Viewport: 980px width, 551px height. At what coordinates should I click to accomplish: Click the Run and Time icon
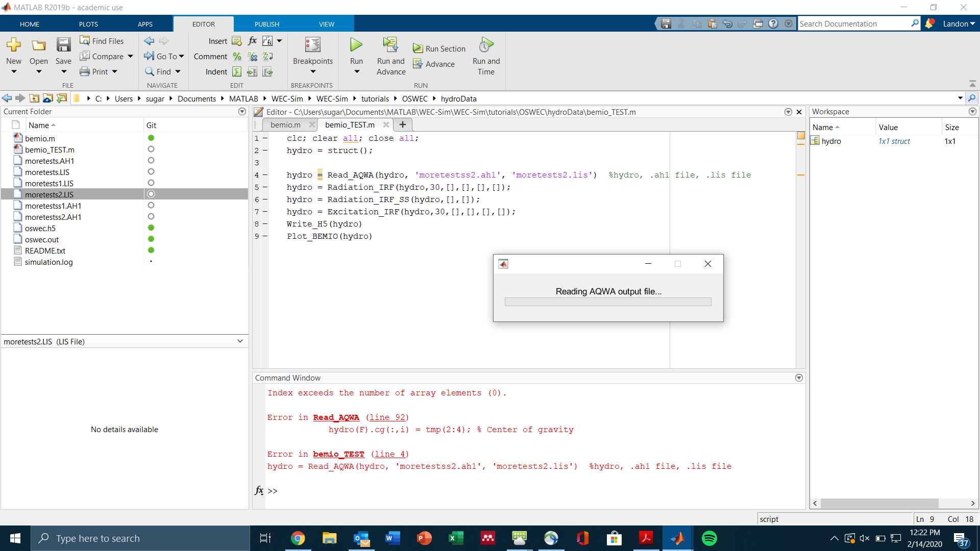486,45
